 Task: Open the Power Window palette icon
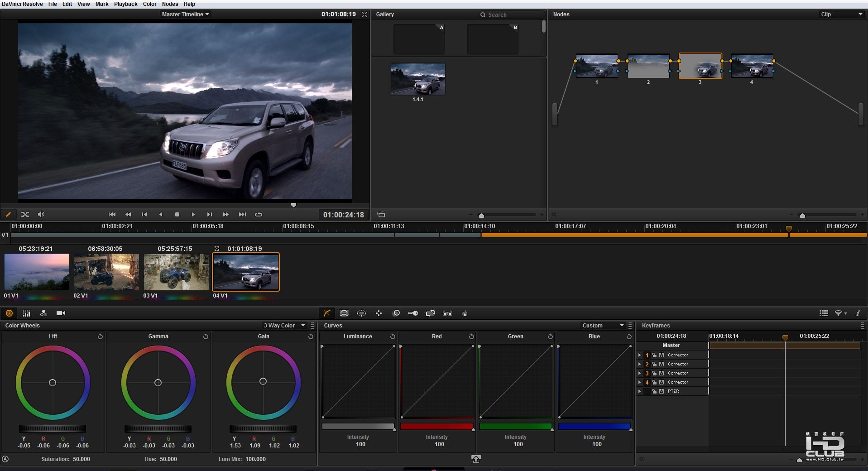361,313
